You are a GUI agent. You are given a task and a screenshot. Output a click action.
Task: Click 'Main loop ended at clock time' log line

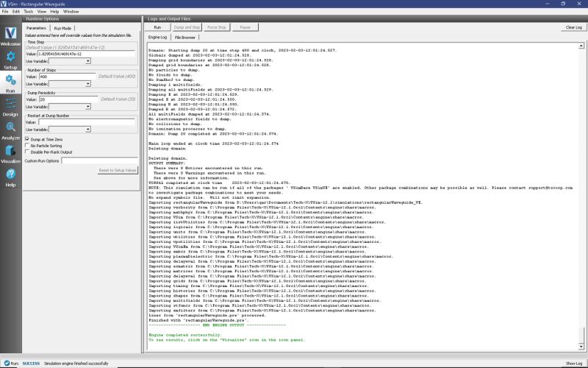click(x=213, y=144)
